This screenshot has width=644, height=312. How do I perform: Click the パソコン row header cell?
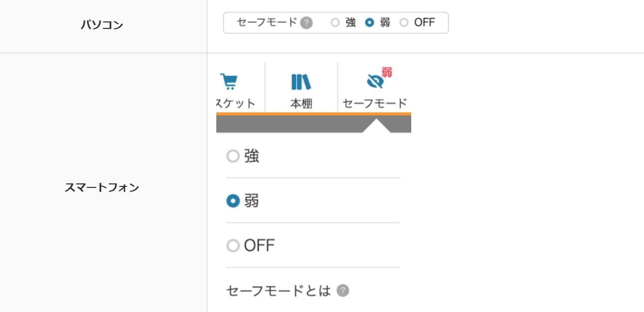102,25
